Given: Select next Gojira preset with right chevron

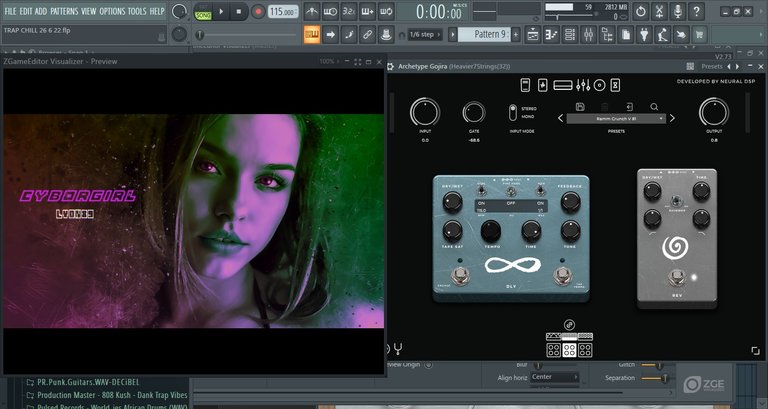Looking at the screenshot, I should click(672, 119).
